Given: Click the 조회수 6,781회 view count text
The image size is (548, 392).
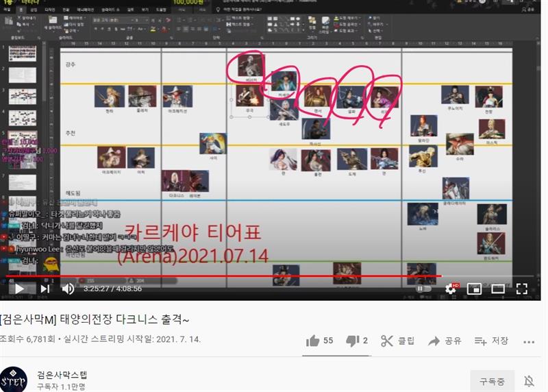Looking at the screenshot, I should [27, 339].
